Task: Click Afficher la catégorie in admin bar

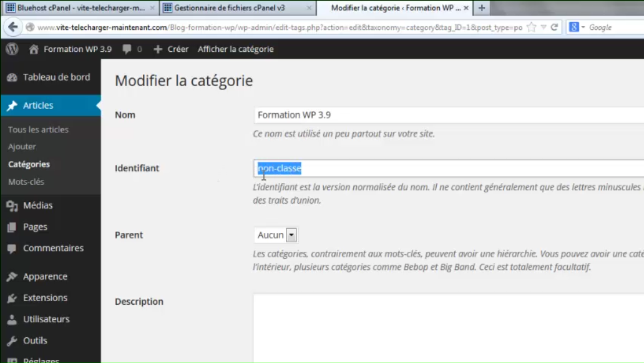Action: tap(236, 49)
